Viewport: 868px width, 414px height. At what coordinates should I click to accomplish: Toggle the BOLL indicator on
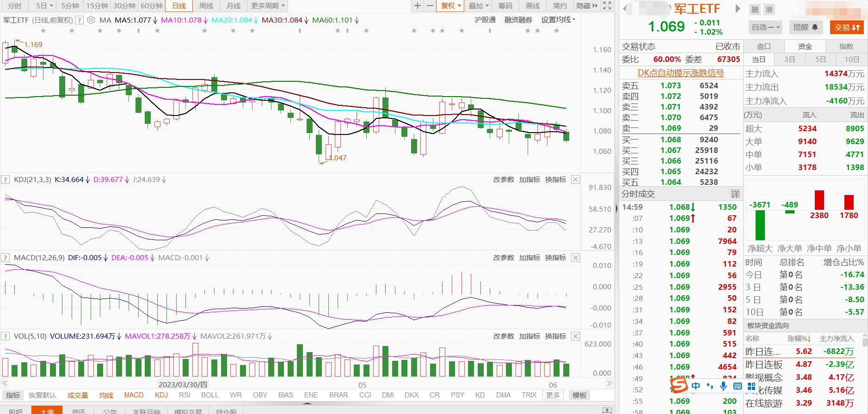[x=209, y=395]
